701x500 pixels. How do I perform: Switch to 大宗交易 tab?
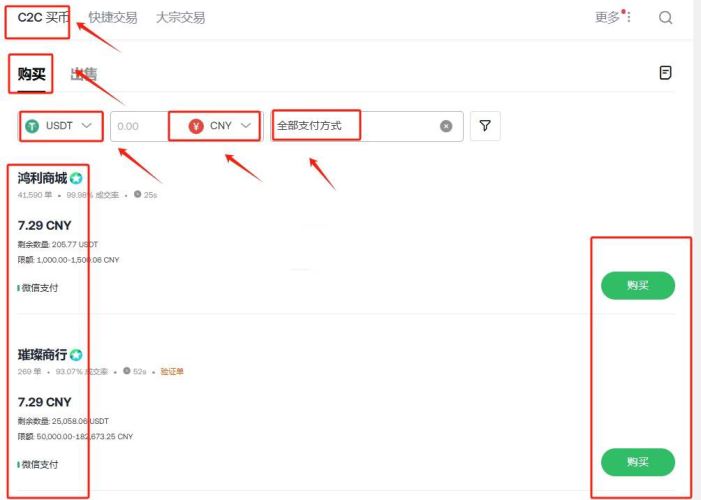(180, 17)
